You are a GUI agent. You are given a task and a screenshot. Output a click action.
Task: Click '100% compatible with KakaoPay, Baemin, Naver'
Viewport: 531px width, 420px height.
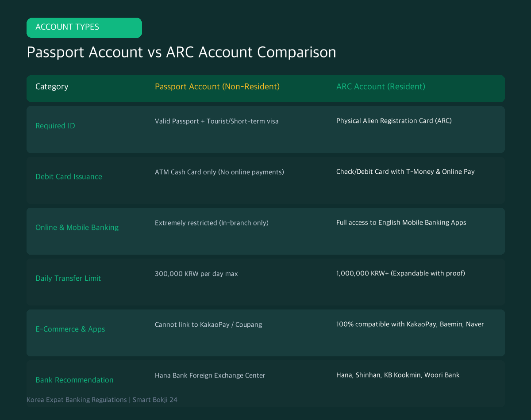coord(410,324)
